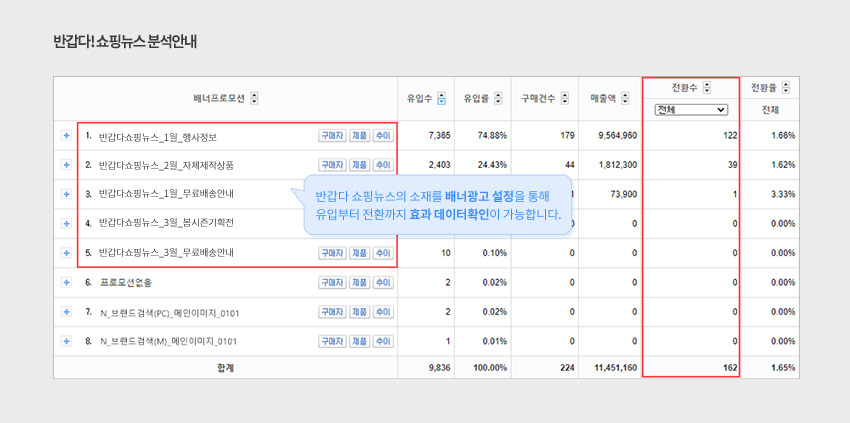Click the 74.88% 유입률 cell

pos(495,136)
